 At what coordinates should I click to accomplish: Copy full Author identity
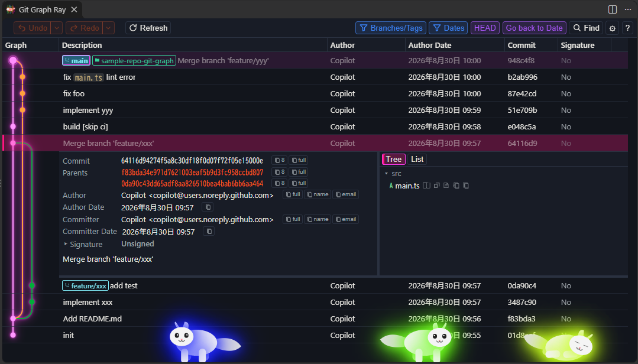point(293,195)
